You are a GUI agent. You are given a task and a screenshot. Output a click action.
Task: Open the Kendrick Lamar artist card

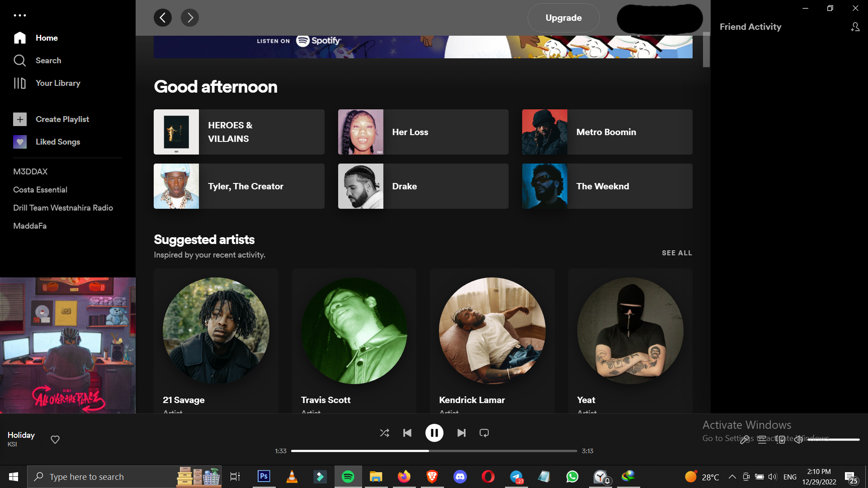click(x=492, y=341)
